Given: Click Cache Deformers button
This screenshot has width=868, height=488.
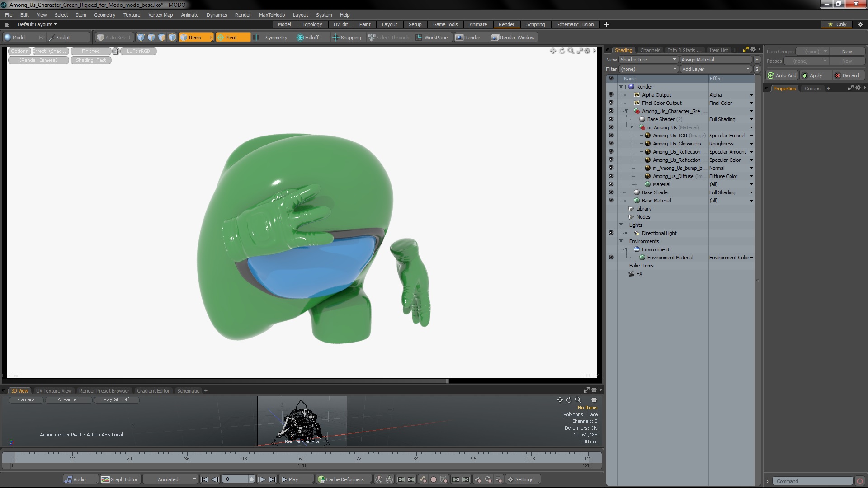Looking at the screenshot, I should 344,479.
